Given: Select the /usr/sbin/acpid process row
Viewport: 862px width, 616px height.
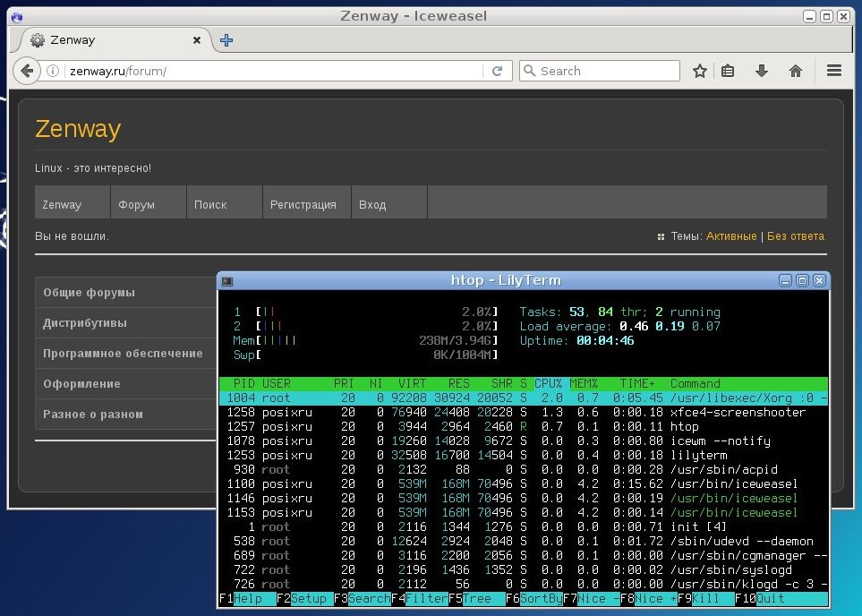Looking at the screenshot, I should point(524,469).
